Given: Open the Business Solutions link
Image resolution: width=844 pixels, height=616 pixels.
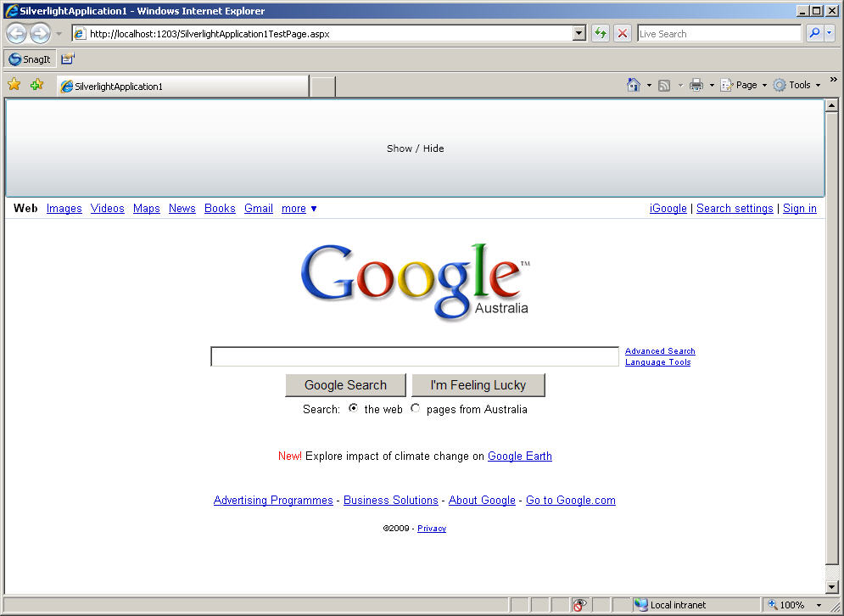Looking at the screenshot, I should pos(391,501).
